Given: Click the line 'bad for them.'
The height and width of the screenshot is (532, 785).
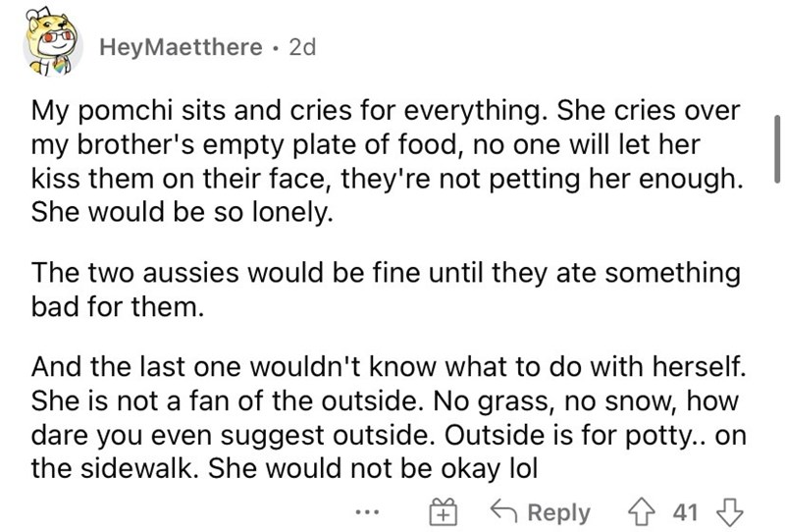Looking at the screenshot, I should click(x=118, y=306).
